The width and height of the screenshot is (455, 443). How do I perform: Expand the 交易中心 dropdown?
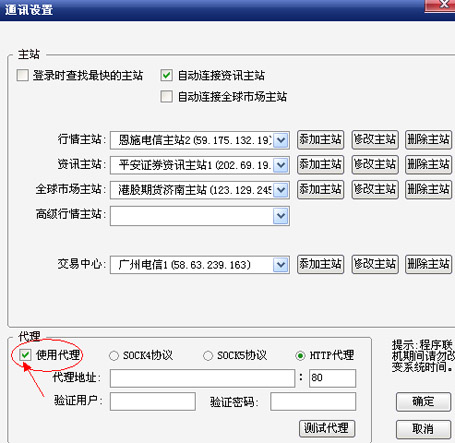tap(281, 265)
